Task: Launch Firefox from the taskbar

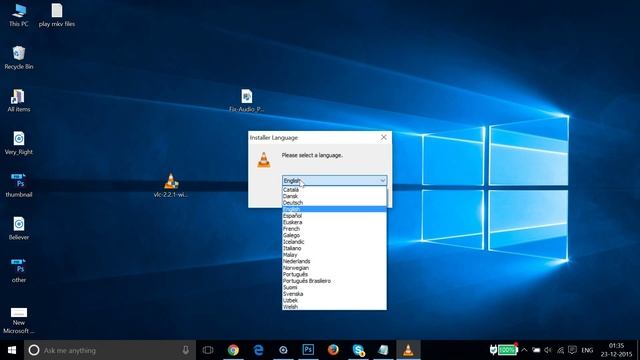Action: (x=333, y=350)
